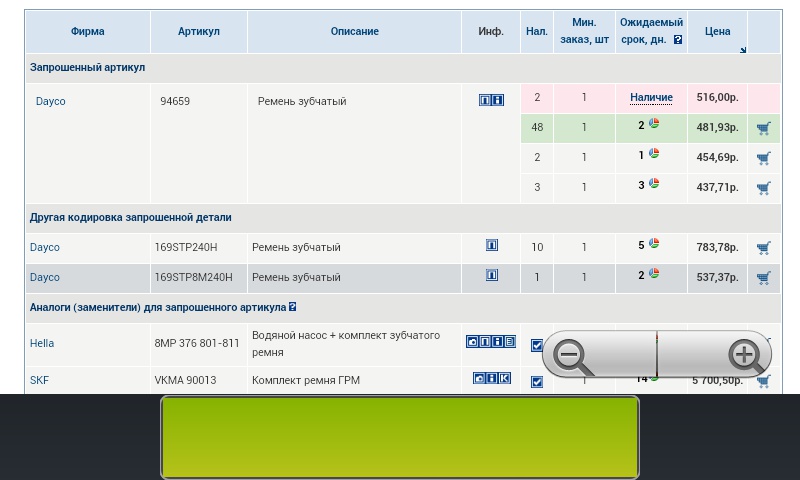Add 169STP240H belt to cart
Image resolution: width=800 pixels, height=480 pixels.
764,248
